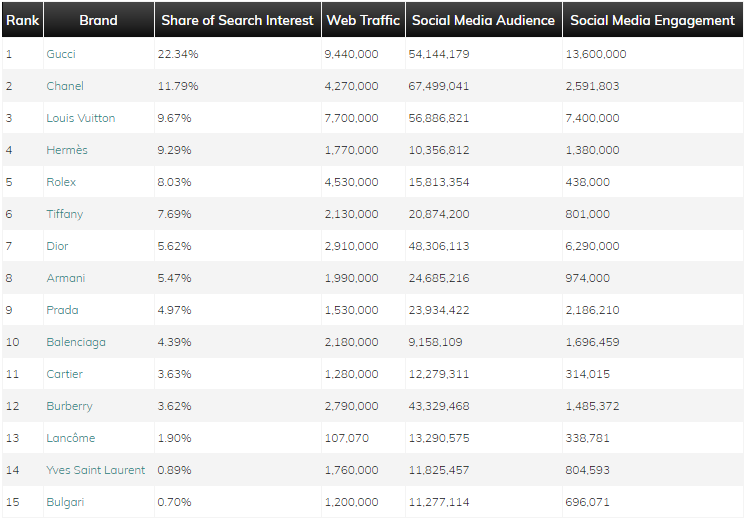745x518 pixels.
Task: Open the Bulgari brand link
Action: click(x=65, y=502)
